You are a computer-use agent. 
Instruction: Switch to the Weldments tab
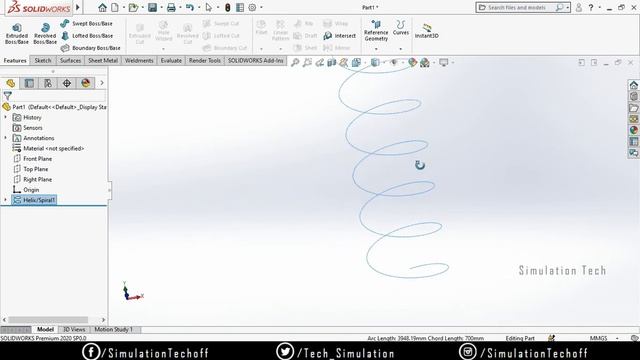[x=139, y=60]
